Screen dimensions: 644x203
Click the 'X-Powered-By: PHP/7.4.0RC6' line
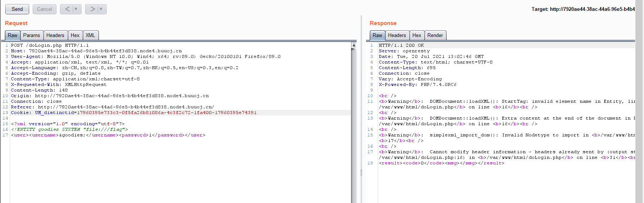tap(418, 84)
